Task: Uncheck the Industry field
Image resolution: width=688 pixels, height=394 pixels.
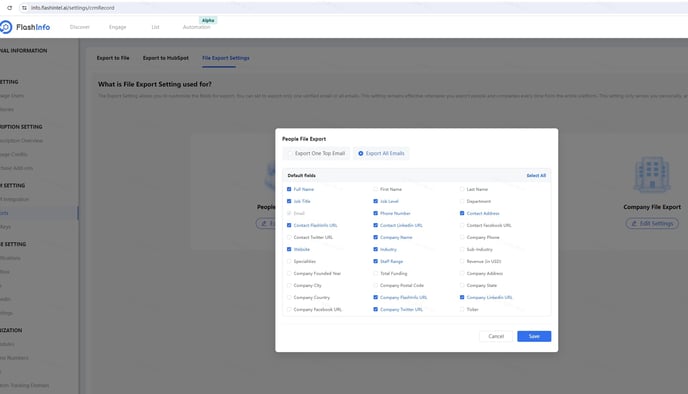Action: pos(375,249)
